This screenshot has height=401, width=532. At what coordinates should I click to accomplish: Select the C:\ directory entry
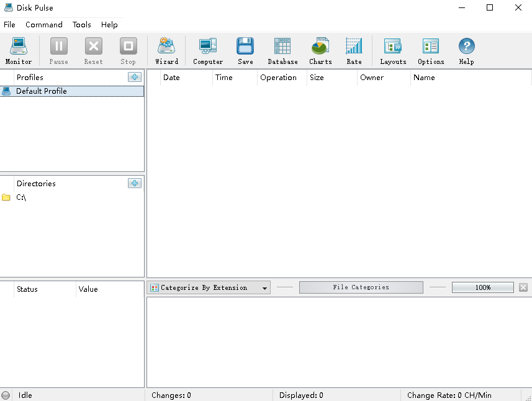point(21,197)
